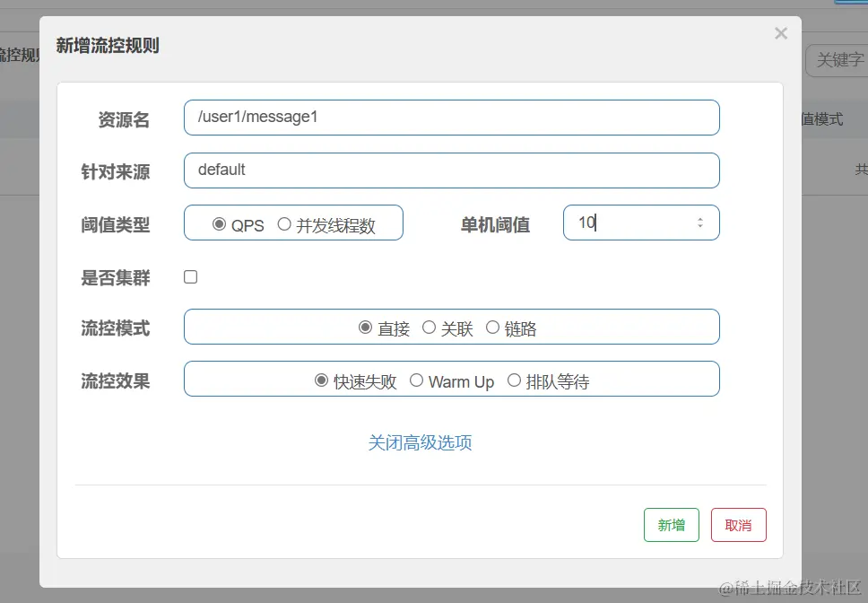The width and height of the screenshot is (868, 603).
Task: Select 链路 flow control mode
Action: click(492, 328)
